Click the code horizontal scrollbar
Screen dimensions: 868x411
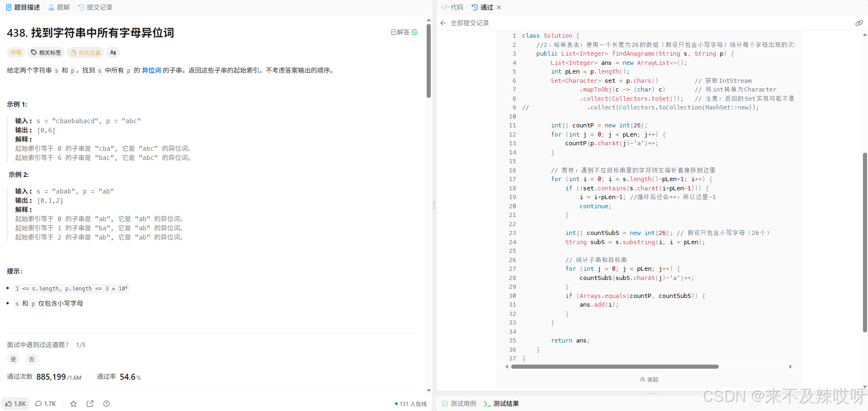(614, 367)
